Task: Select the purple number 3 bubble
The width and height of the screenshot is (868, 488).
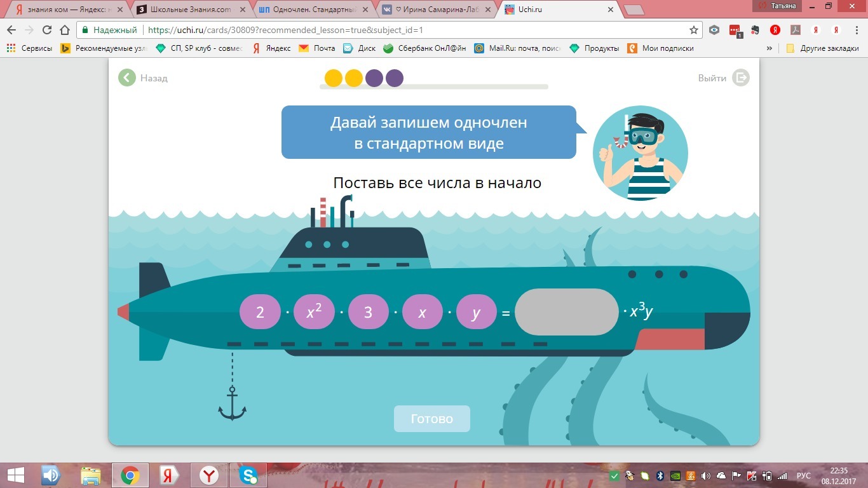Action: click(368, 312)
